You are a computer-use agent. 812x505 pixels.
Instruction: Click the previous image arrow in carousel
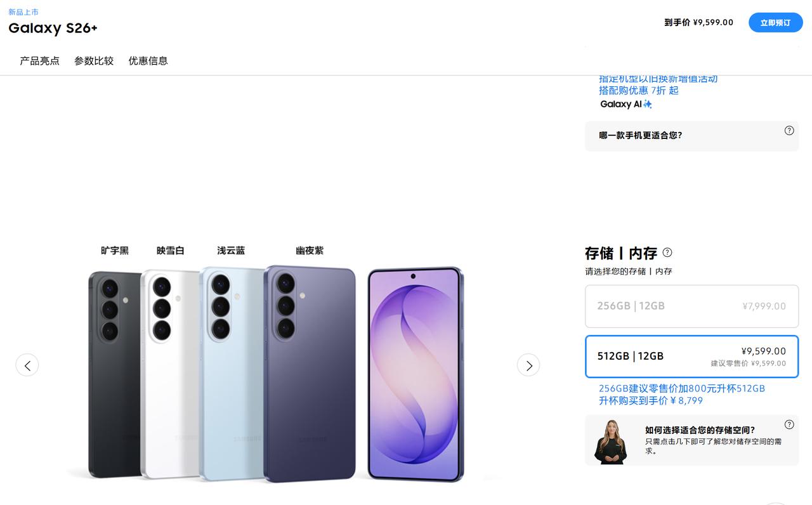click(x=27, y=365)
